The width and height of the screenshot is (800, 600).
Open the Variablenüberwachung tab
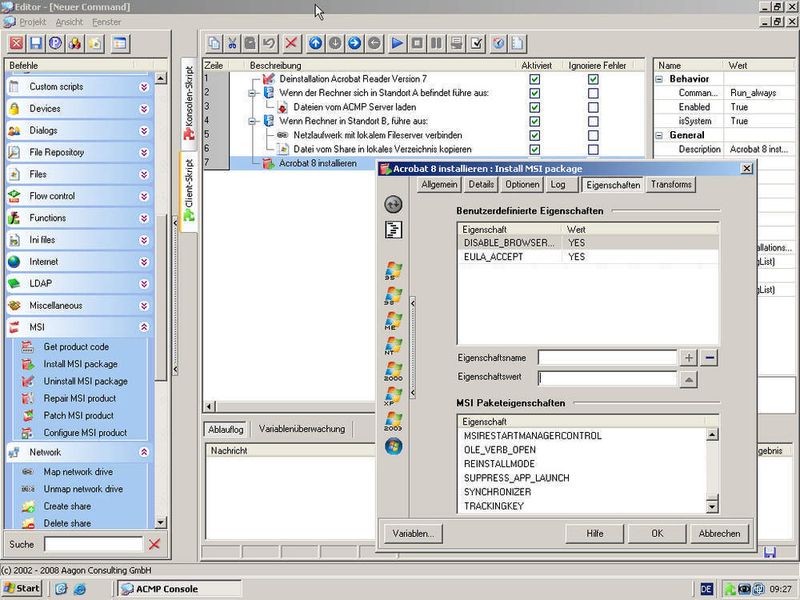302,429
